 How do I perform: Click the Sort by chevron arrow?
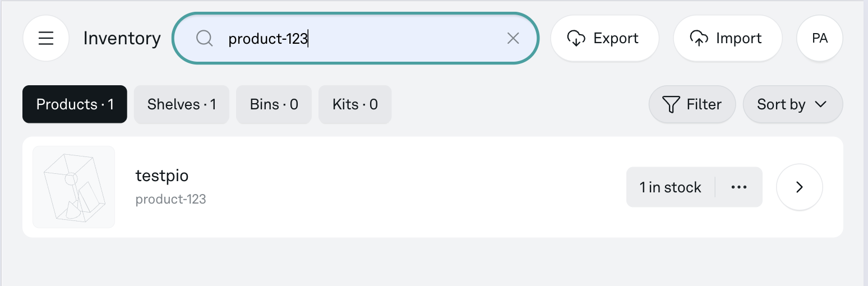pyautogui.click(x=821, y=104)
